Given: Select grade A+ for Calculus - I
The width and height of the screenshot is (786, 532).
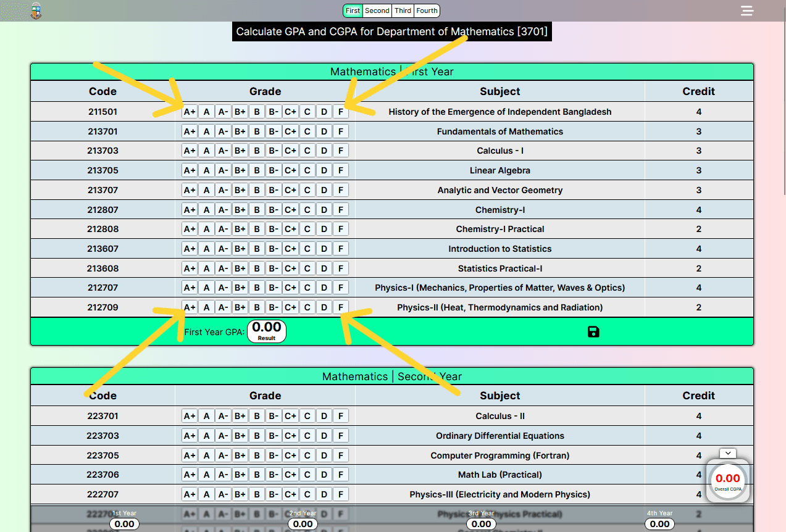Looking at the screenshot, I should click(x=190, y=151).
